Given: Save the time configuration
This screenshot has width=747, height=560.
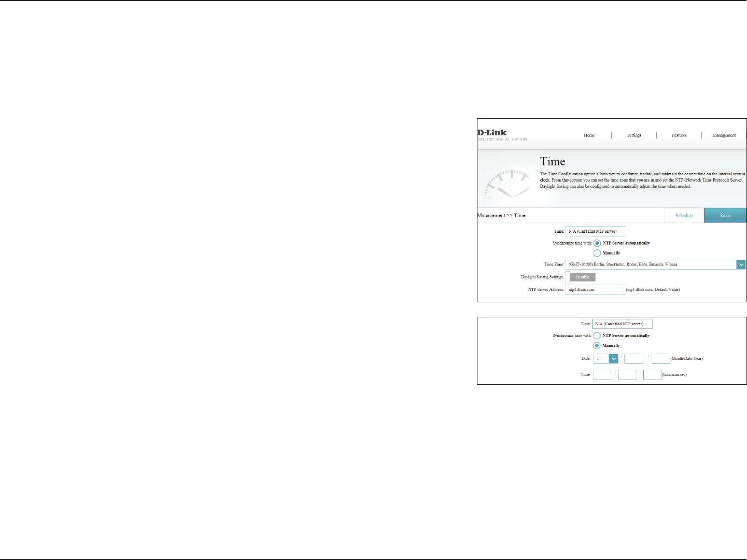Looking at the screenshot, I should click(x=725, y=215).
